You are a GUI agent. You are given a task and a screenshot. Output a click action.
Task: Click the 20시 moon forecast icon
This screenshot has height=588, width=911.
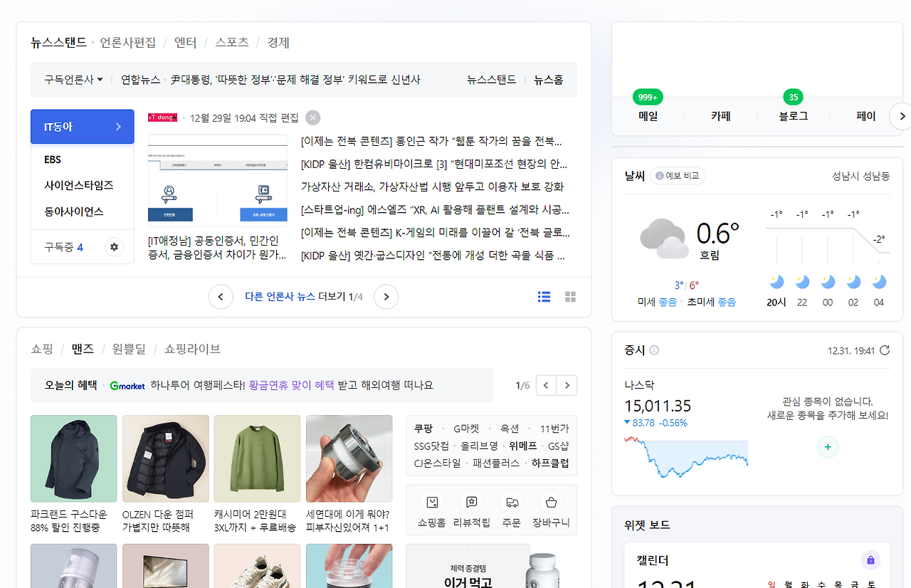pyautogui.click(x=776, y=282)
